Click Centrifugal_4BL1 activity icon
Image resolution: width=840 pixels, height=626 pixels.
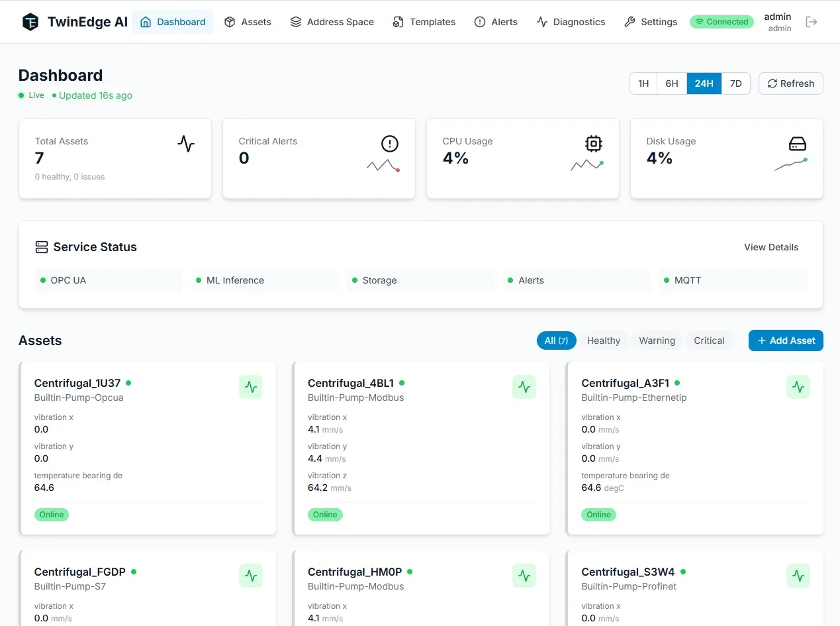(524, 387)
